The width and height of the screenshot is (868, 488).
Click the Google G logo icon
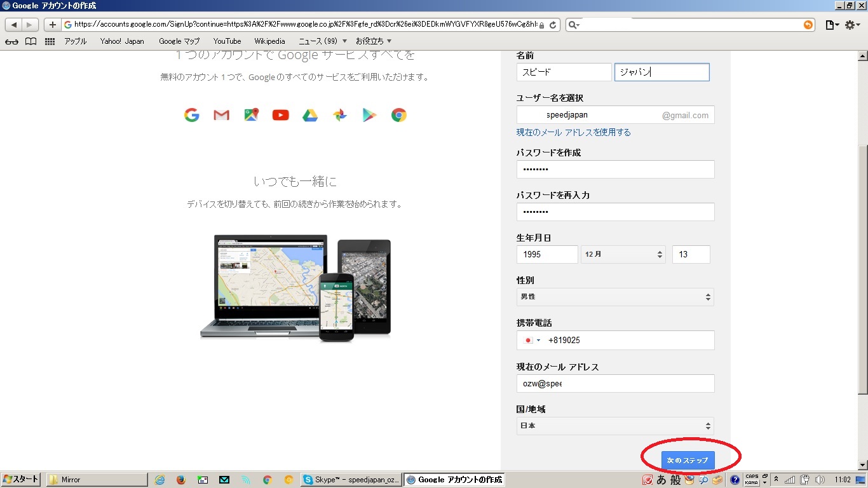point(192,115)
